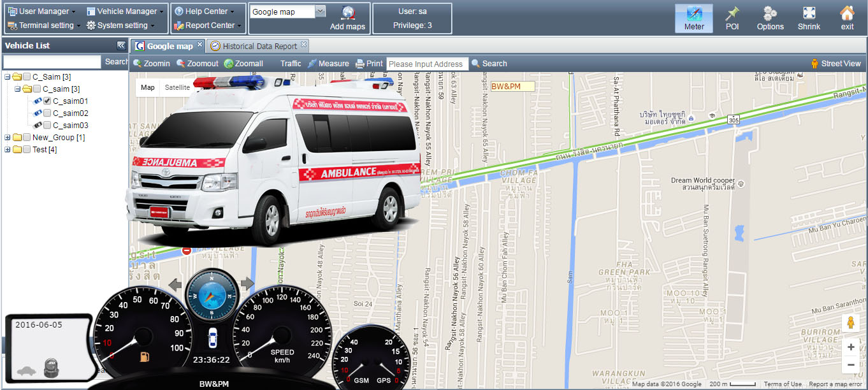Click the red no-entry marker on map
The width and height of the screenshot is (868, 390).
click(x=187, y=250)
